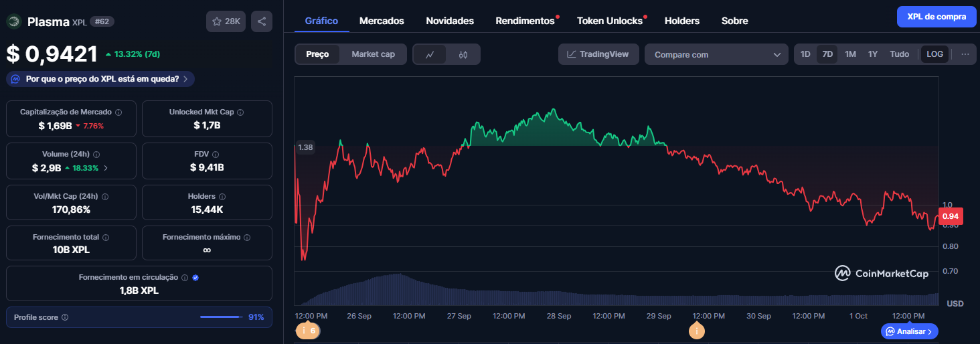Image resolution: width=980 pixels, height=344 pixels.
Task: Open the TradingView chart button
Action: pyautogui.click(x=598, y=54)
